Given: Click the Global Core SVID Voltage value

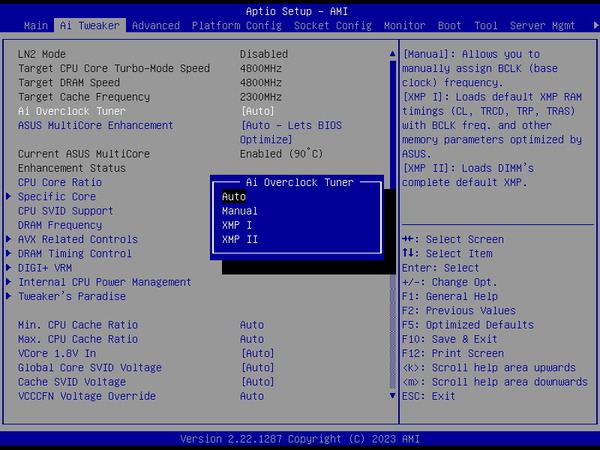Looking at the screenshot, I should (257, 368).
